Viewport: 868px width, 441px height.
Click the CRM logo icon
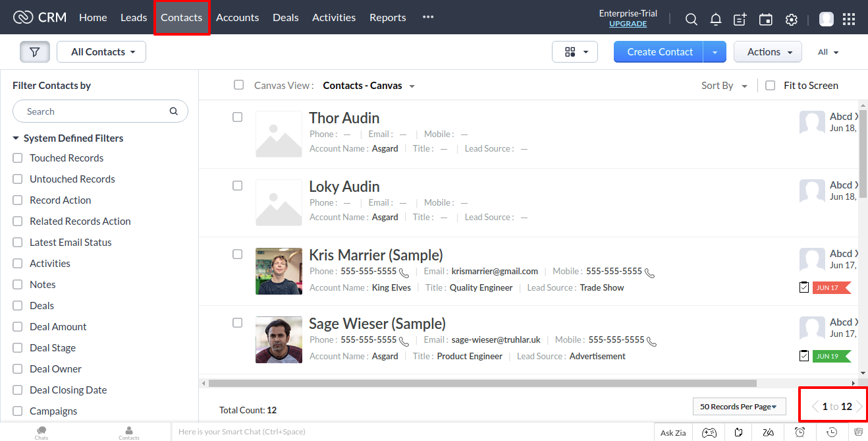coord(23,18)
